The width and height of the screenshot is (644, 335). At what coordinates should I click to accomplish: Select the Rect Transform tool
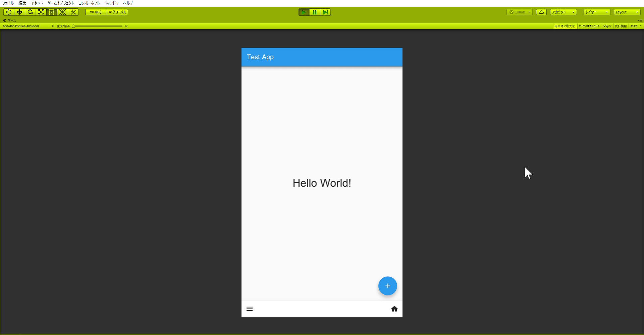(x=52, y=12)
